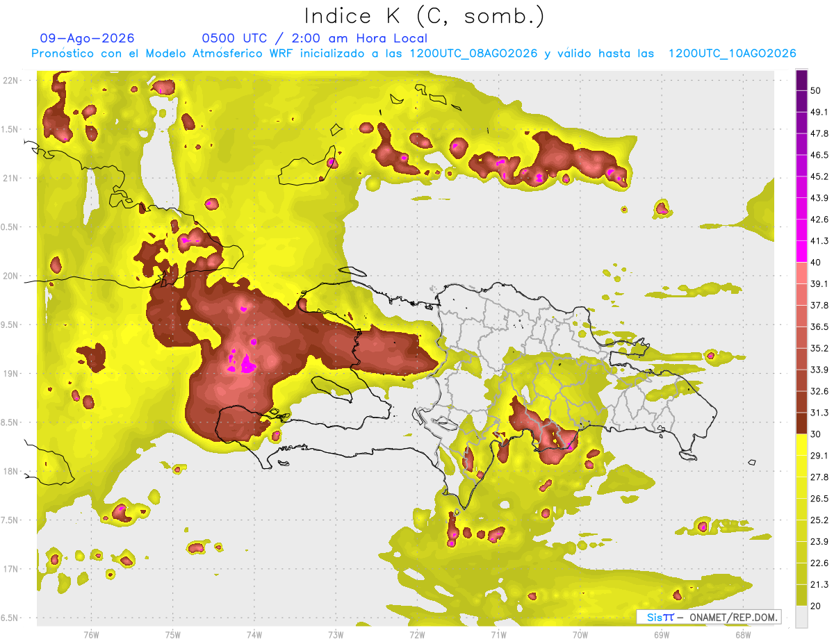Click the "22N" latitude label
This screenshot has width=834, height=644.
point(11,80)
